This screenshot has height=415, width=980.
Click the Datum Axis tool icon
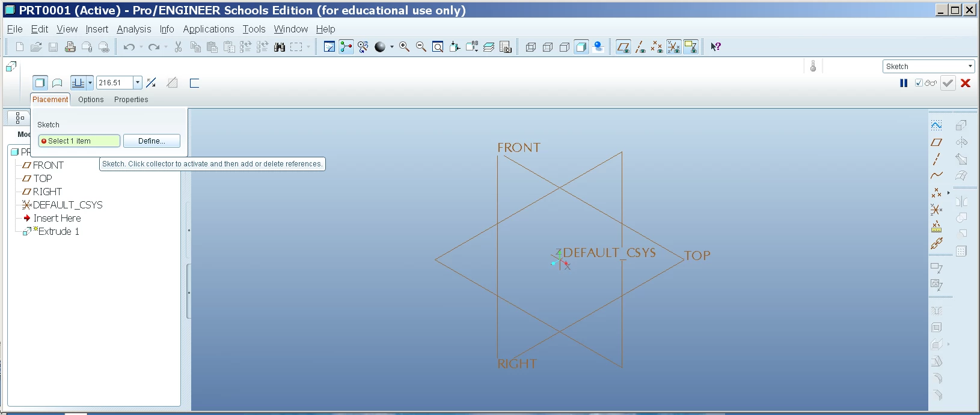coord(937,159)
